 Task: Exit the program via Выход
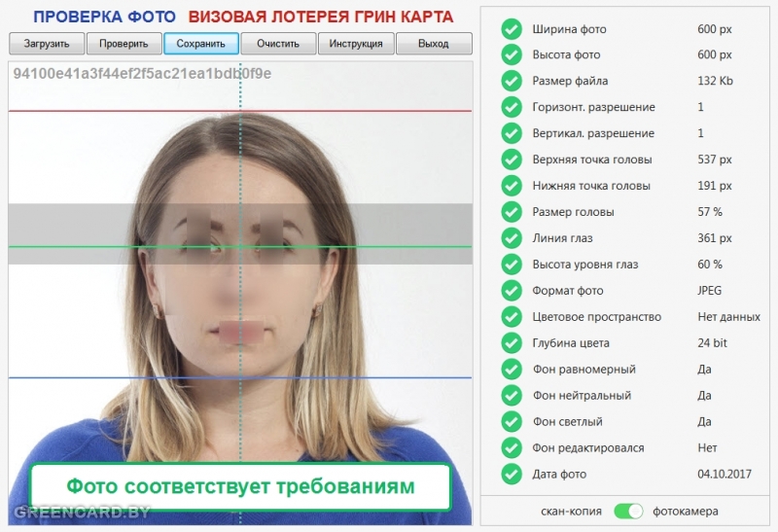click(434, 44)
